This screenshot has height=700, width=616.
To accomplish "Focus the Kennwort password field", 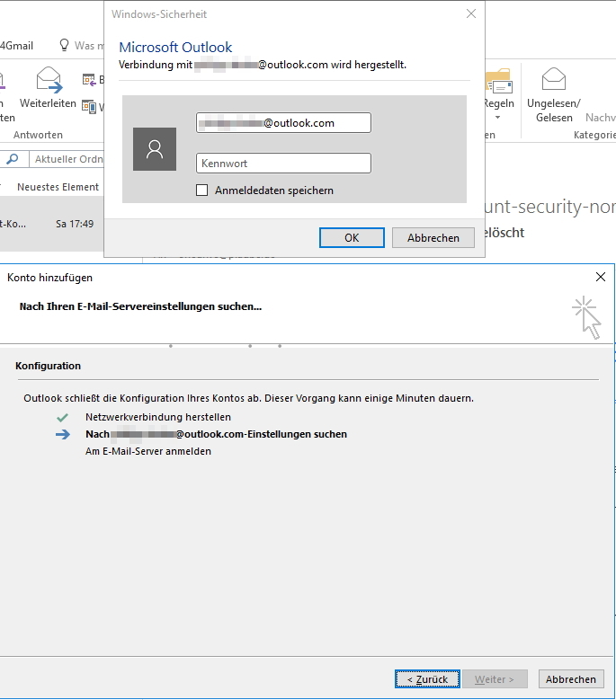I will click(283, 163).
